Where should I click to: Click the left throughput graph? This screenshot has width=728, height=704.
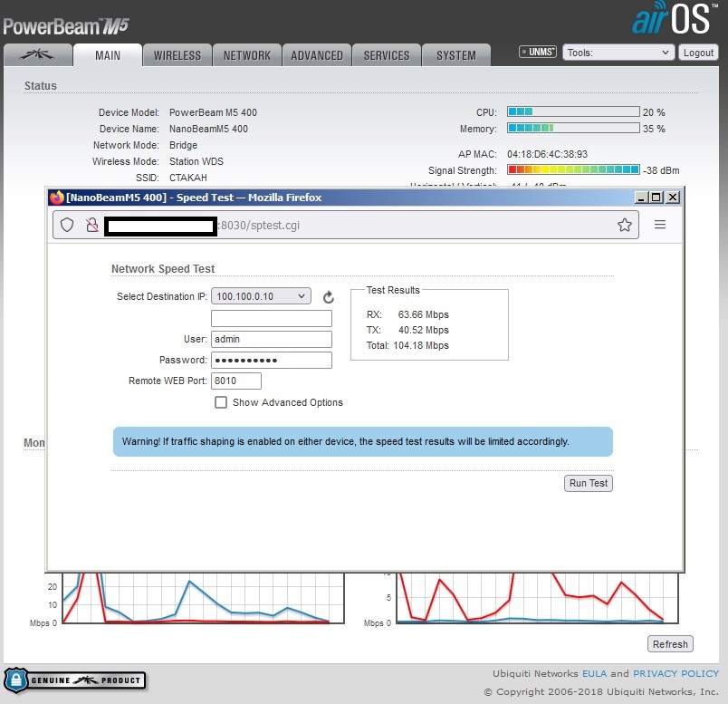[204, 598]
